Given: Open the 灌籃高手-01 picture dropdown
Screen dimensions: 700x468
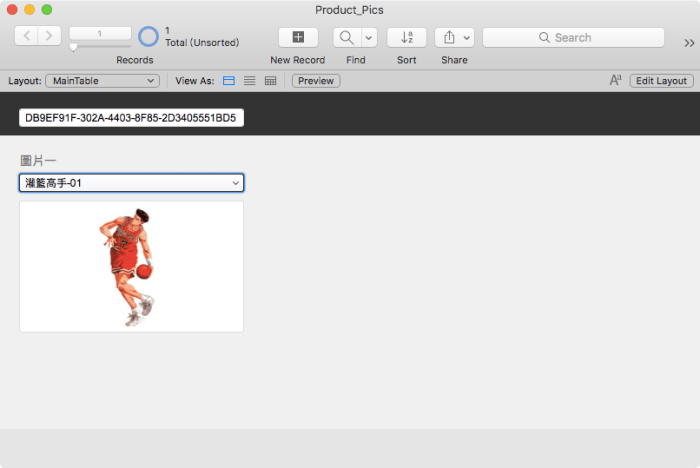Looking at the screenshot, I should (x=131, y=183).
